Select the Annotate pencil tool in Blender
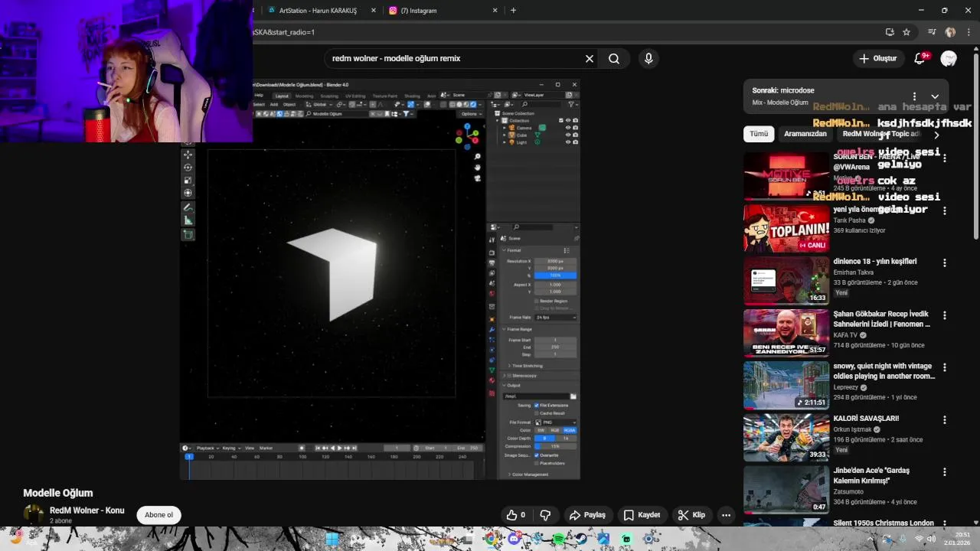Screen dimensions: 980x551 [188, 208]
